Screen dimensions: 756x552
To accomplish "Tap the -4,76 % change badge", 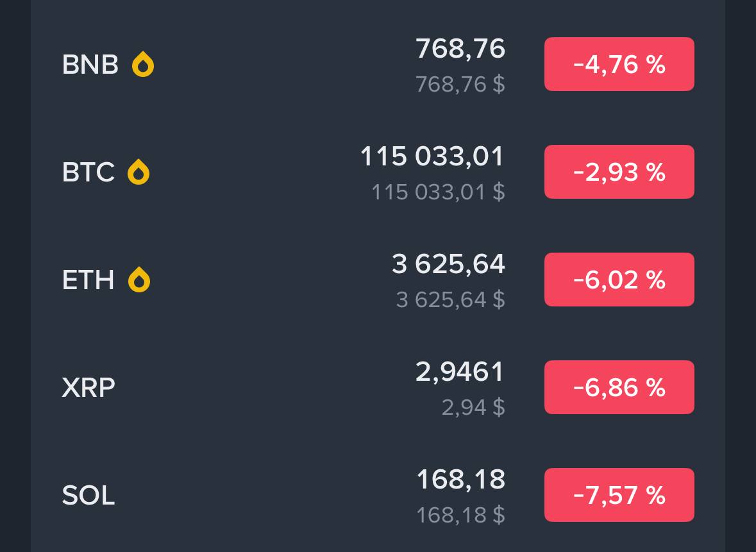I will 619,64.
